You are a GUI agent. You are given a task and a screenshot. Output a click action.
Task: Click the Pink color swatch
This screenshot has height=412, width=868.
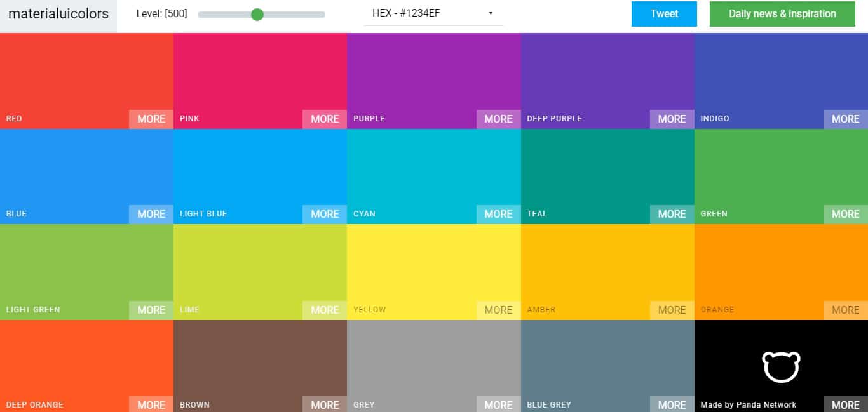click(x=260, y=81)
